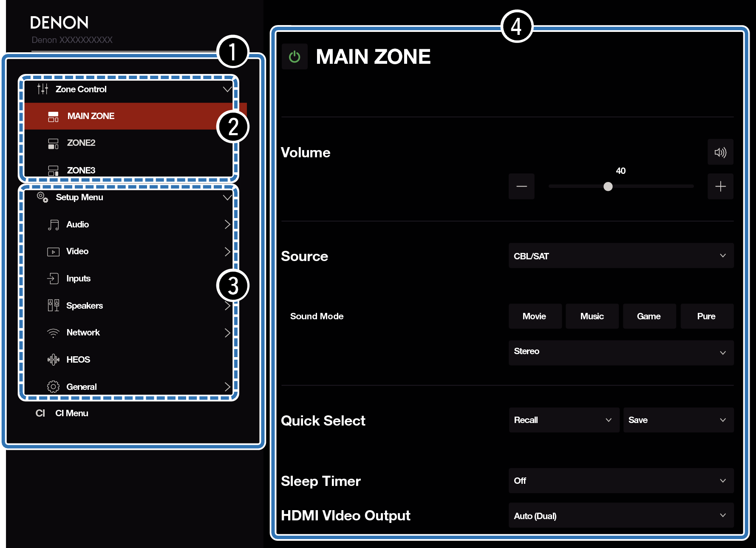Select the Music sound mode
This screenshot has width=756, height=548.
[x=592, y=316]
